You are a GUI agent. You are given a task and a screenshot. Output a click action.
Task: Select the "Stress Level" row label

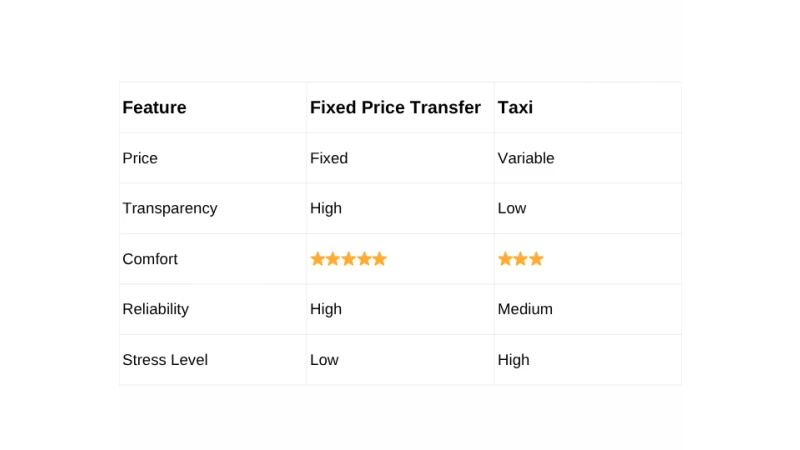coord(165,360)
